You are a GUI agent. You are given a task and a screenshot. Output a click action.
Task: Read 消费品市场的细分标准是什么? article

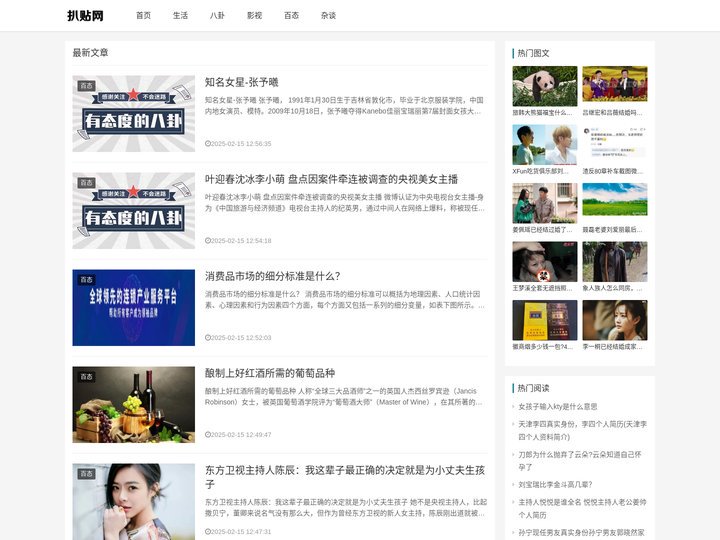point(273,276)
